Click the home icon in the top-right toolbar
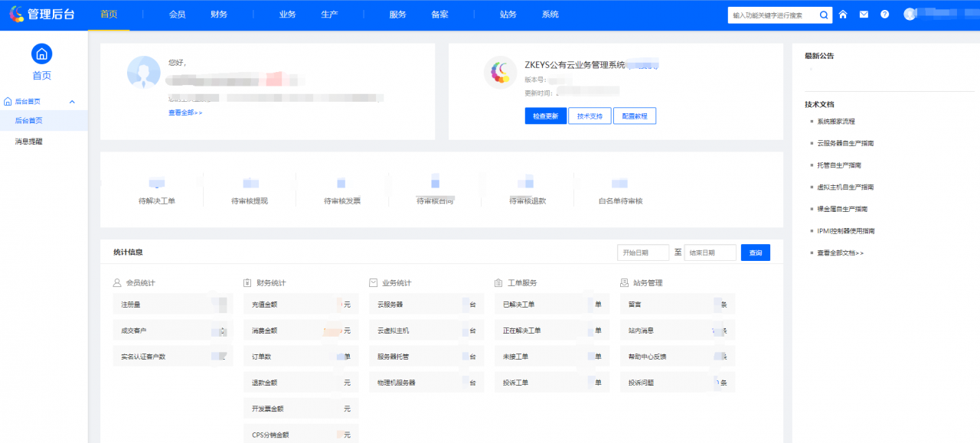This screenshot has width=980, height=443. pyautogui.click(x=842, y=14)
